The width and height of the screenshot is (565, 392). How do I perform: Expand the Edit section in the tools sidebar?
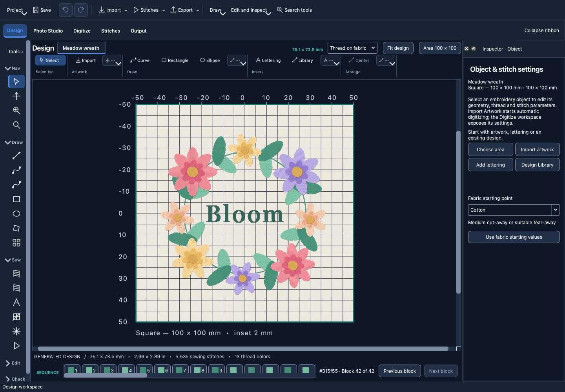pyautogui.click(x=13, y=363)
